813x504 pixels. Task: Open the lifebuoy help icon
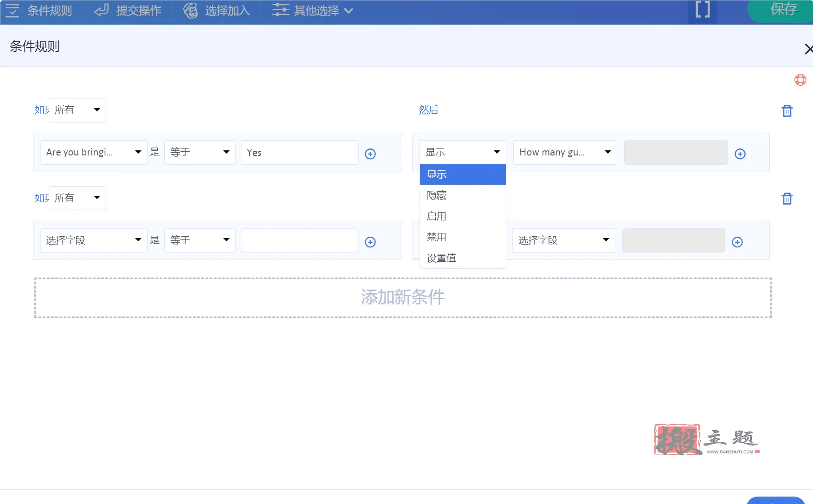point(800,80)
